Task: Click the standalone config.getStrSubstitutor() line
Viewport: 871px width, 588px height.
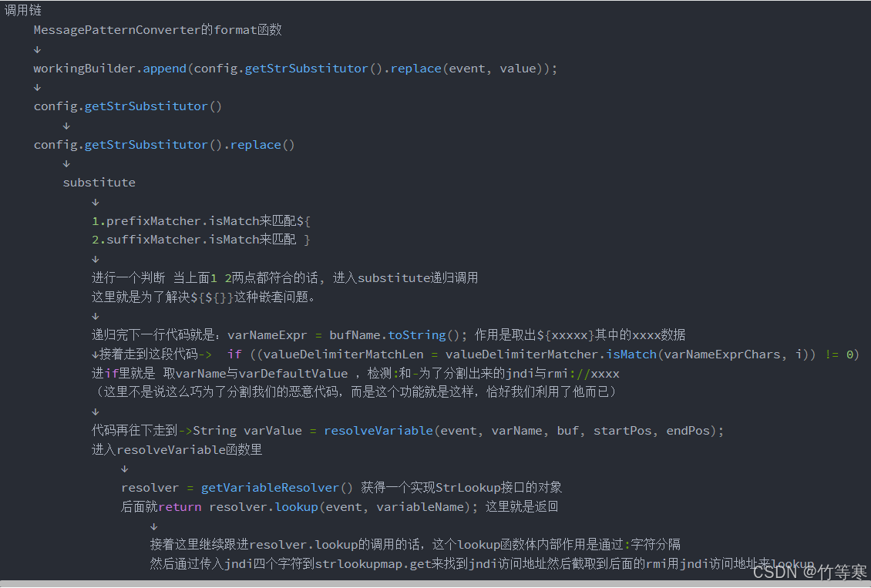Action: pos(127,106)
